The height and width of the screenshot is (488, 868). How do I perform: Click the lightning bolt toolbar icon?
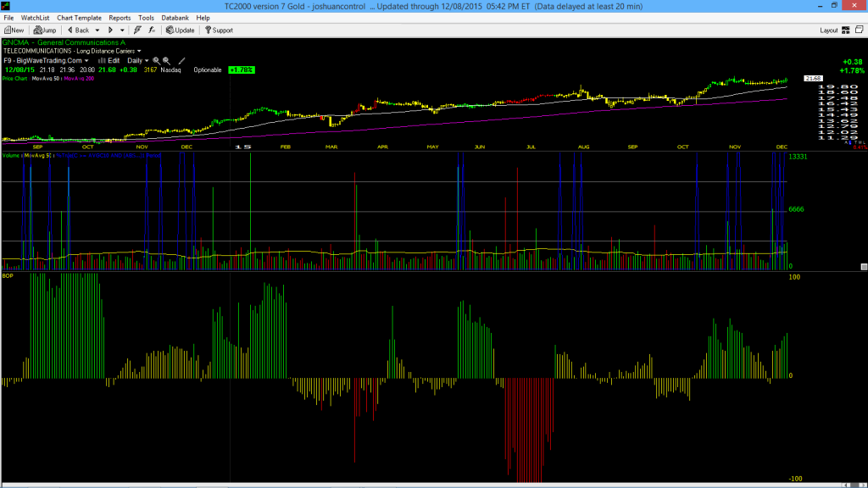point(137,30)
